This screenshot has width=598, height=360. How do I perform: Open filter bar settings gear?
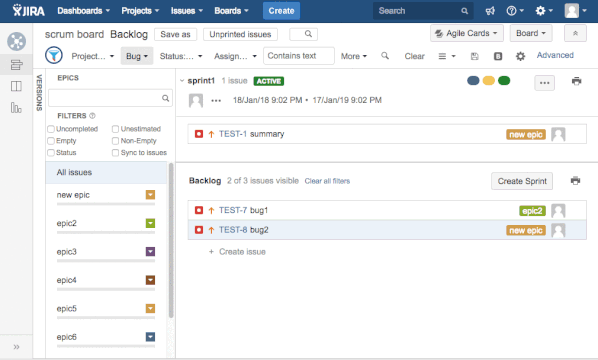(x=520, y=56)
